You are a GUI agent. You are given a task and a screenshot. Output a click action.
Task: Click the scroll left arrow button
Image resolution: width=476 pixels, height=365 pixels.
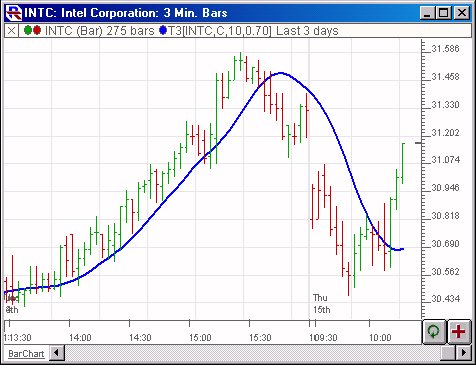point(57,353)
